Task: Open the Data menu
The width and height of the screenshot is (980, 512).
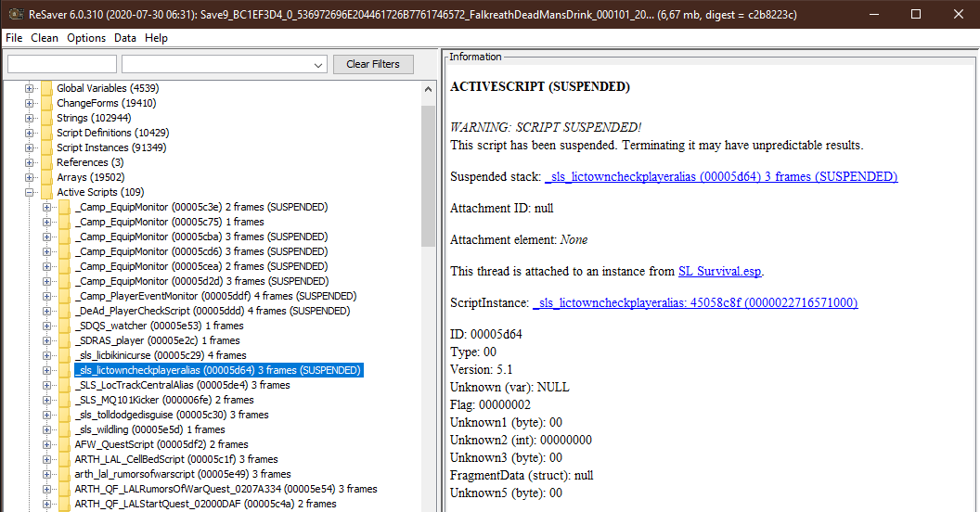Action: pyautogui.click(x=125, y=38)
